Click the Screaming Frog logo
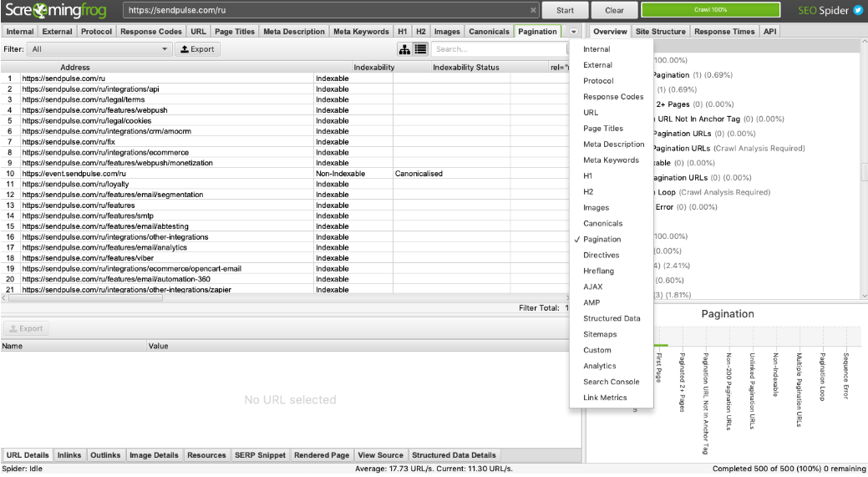The height and width of the screenshot is (477, 868). pos(57,11)
